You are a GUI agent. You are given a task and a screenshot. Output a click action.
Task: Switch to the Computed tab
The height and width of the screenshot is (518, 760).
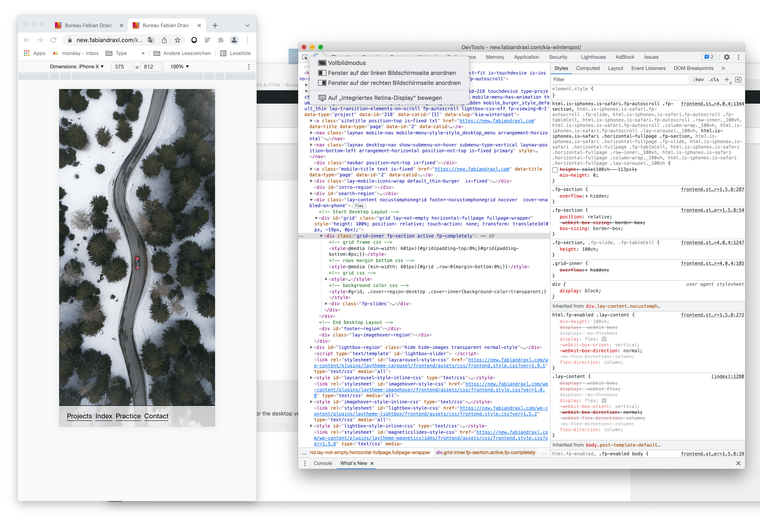pos(587,68)
